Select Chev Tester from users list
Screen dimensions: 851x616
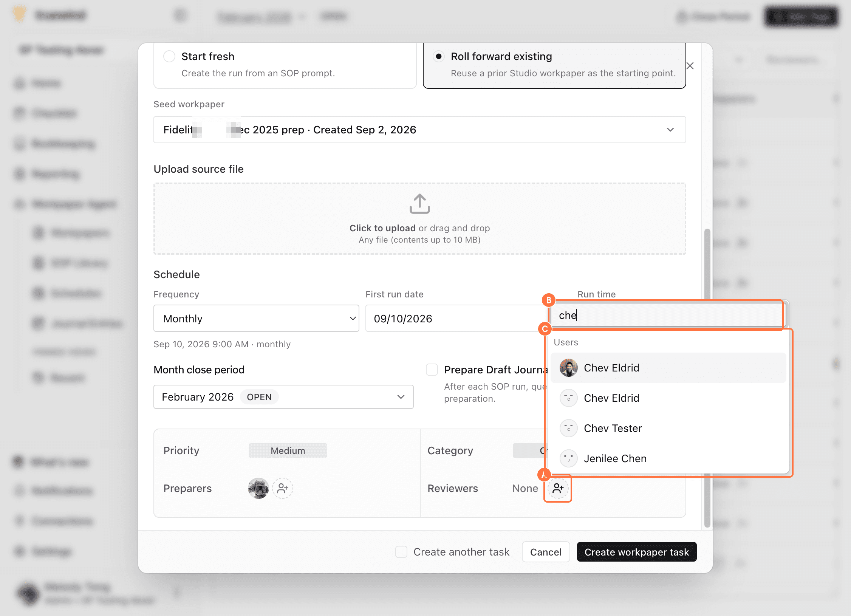click(x=668, y=428)
